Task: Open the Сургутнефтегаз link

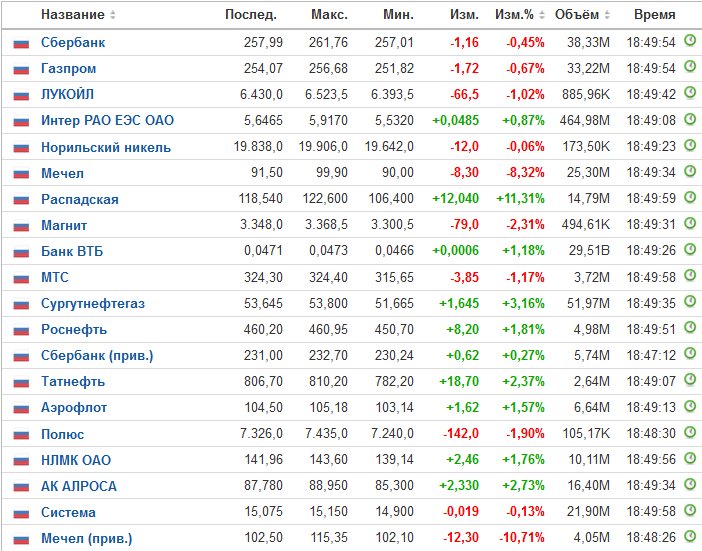Action: [x=93, y=303]
